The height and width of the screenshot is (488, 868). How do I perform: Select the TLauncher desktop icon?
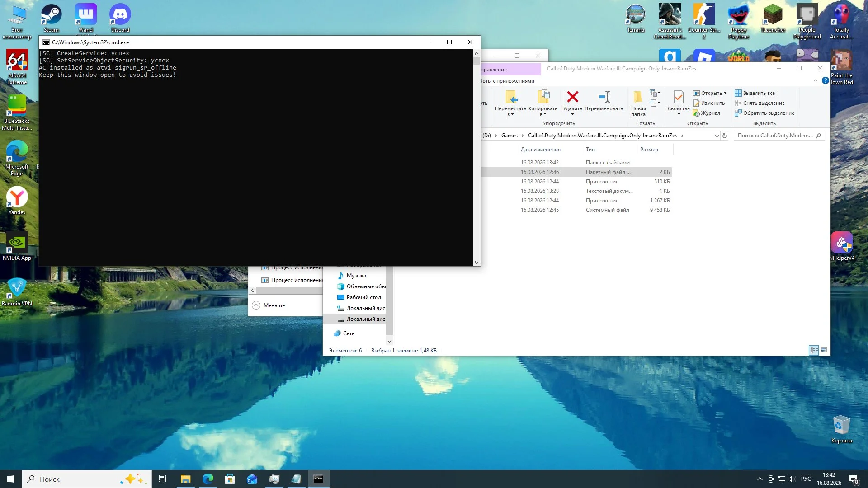pos(773,19)
